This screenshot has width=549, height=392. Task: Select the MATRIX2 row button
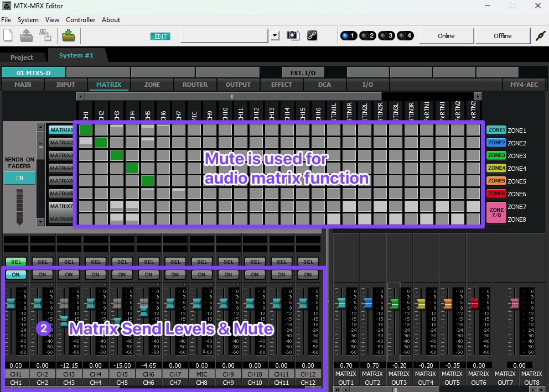point(61,143)
